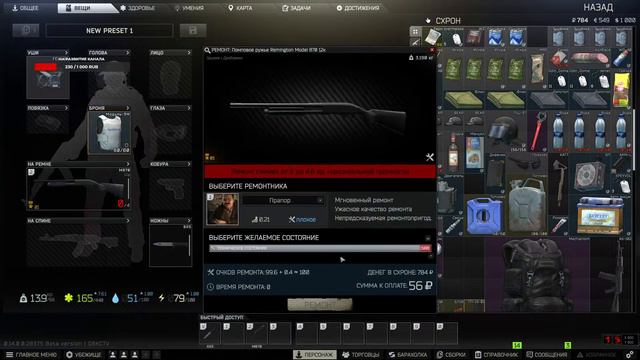Viewport: 640px width, 360px height.
Task: Open the repairman dropdown showing Прапор
Action: tap(282, 200)
